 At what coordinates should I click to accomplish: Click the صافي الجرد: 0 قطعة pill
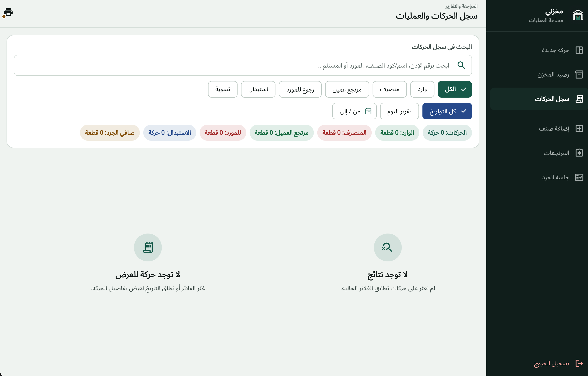(x=110, y=133)
